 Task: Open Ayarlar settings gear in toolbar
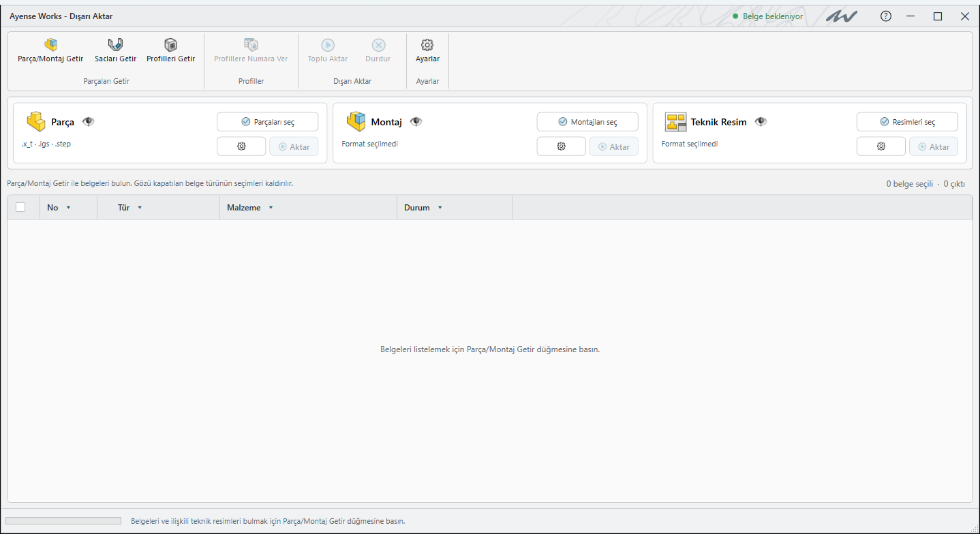point(427,45)
